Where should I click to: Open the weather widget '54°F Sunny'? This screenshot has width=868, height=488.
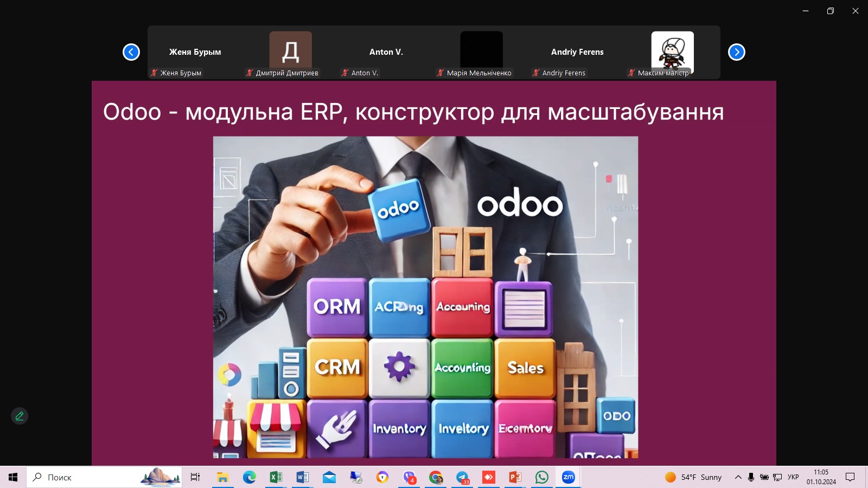693,477
